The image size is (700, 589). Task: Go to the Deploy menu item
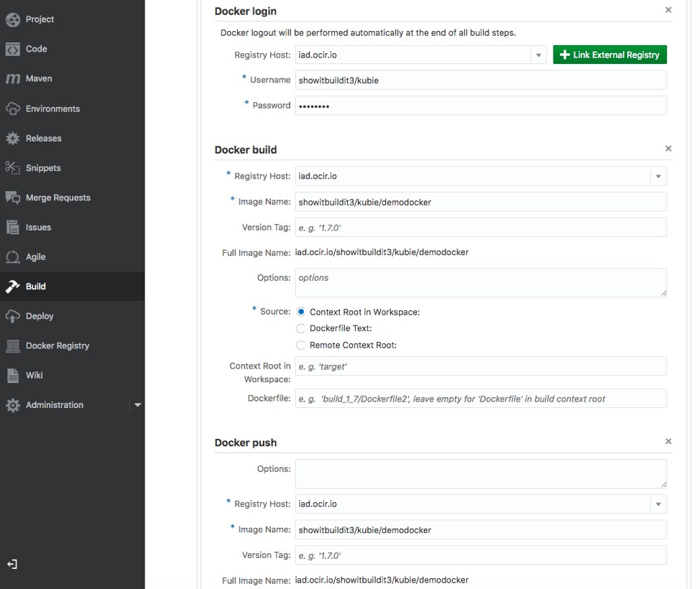(40, 316)
